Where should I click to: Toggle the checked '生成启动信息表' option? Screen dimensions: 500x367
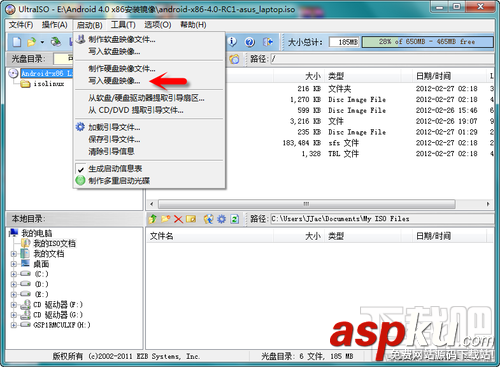click(x=149, y=169)
